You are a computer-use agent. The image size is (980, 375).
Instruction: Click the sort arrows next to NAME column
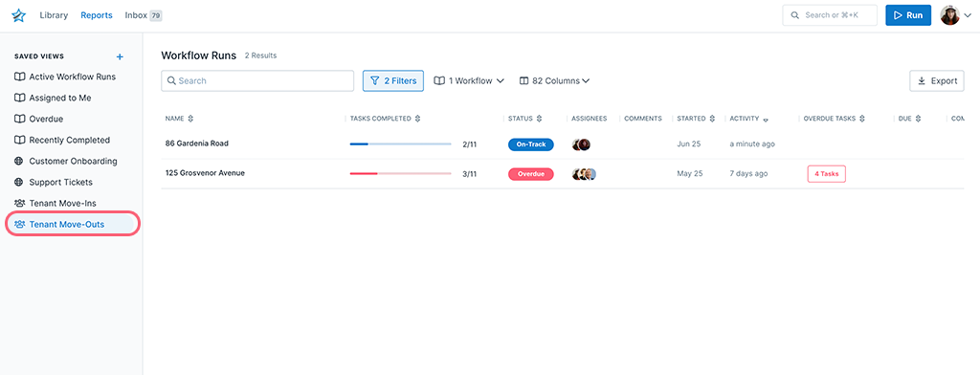(x=190, y=119)
